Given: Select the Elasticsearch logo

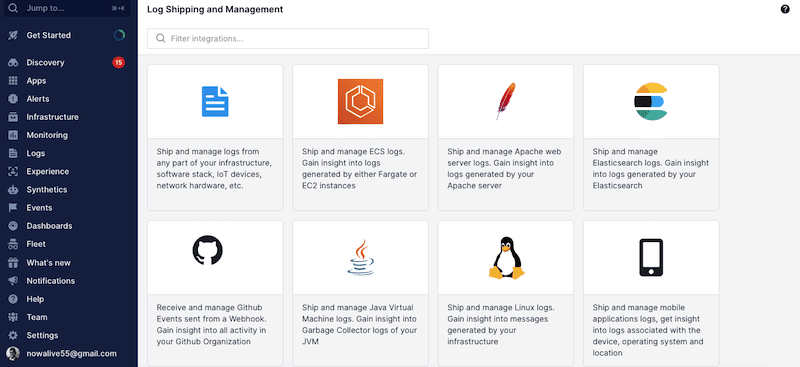Looking at the screenshot, I should [x=651, y=102].
